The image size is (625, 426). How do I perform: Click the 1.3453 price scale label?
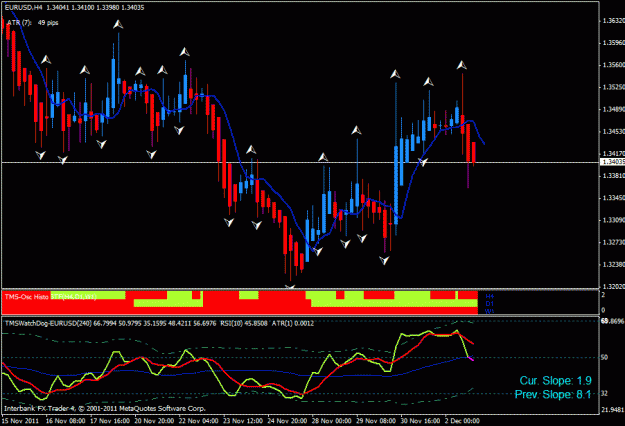614,131
